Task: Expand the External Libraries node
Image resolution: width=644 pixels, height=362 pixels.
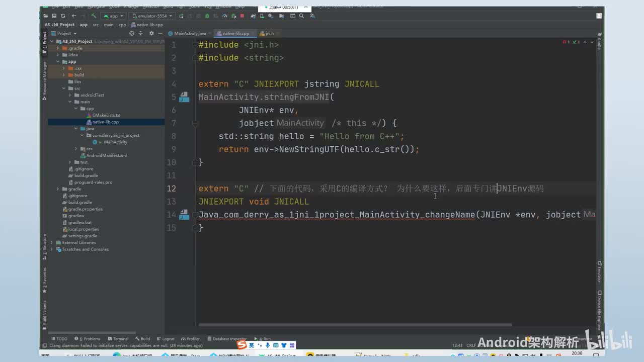Action: (x=52, y=242)
